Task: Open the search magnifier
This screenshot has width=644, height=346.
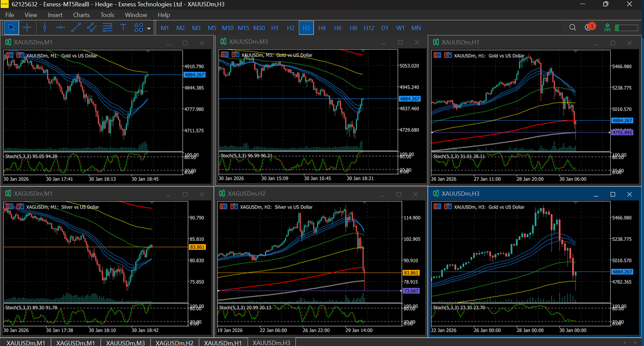Action: (573, 27)
